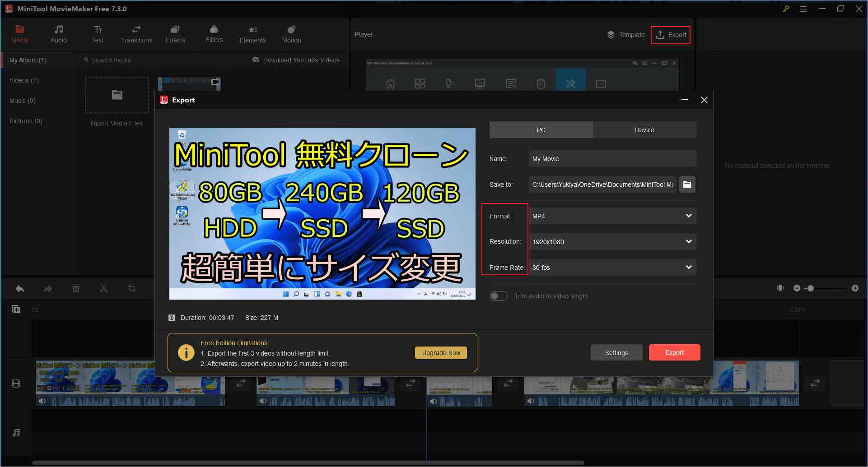Minimize the Export dialog
The width and height of the screenshot is (868, 467).
point(685,100)
